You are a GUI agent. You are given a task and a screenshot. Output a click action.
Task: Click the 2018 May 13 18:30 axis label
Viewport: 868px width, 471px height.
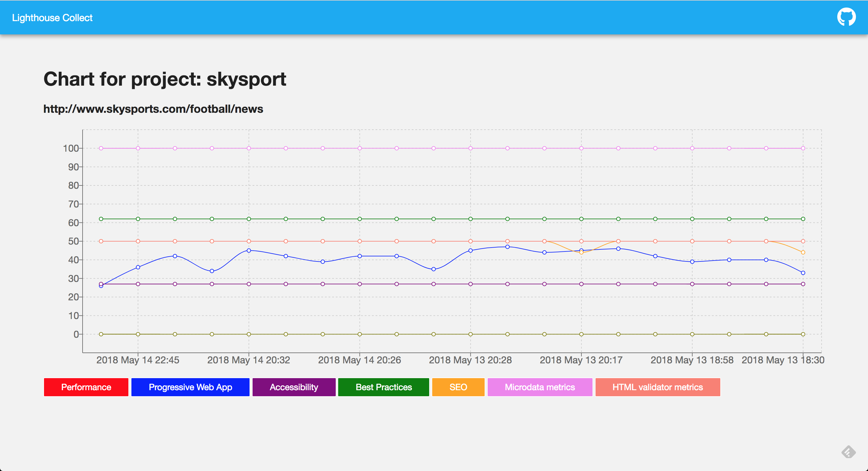click(783, 360)
